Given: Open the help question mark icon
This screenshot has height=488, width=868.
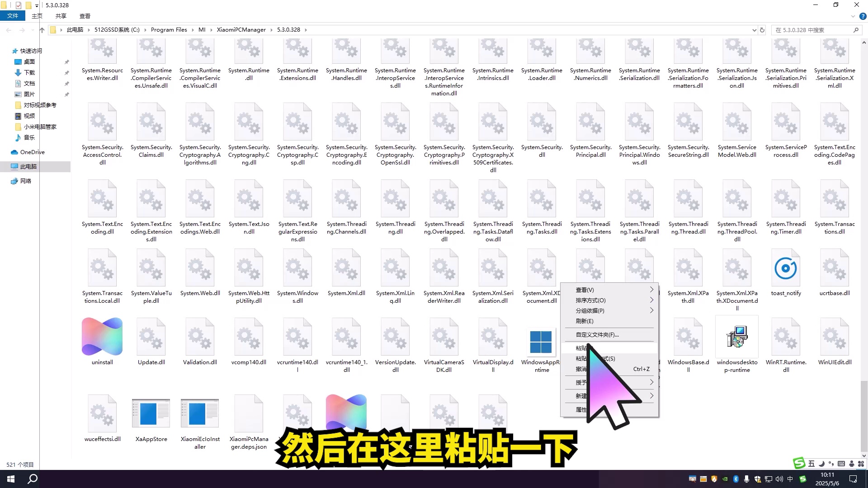Looking at the screenshot, I should (863, 16).
